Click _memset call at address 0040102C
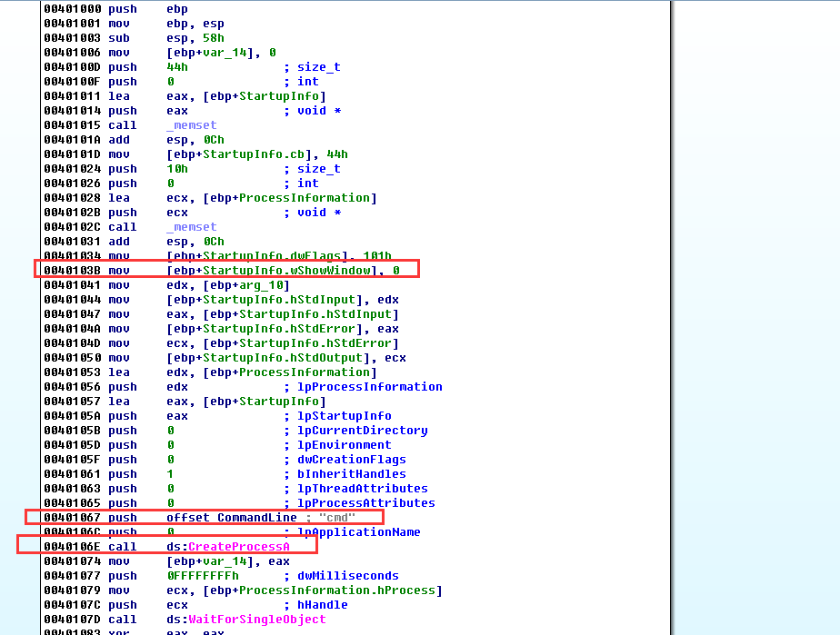The width and height of the screenshot is (840, 635). point(192,227)
